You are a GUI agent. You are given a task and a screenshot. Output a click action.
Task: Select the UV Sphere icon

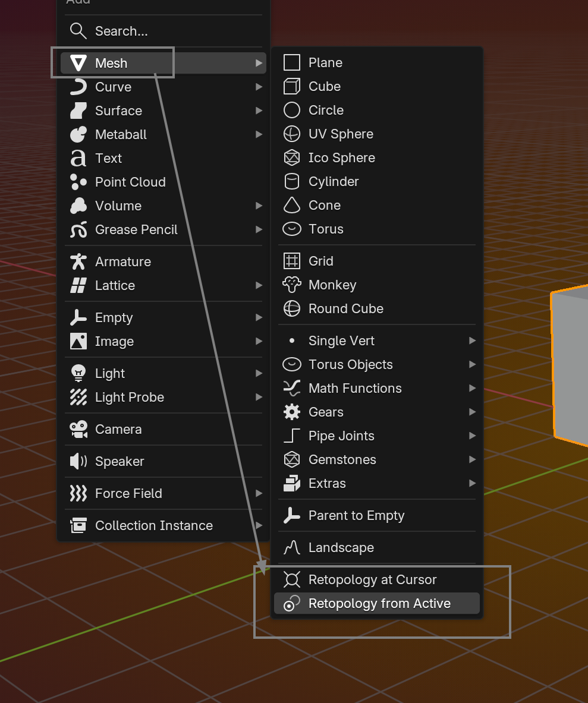point(292,134)
